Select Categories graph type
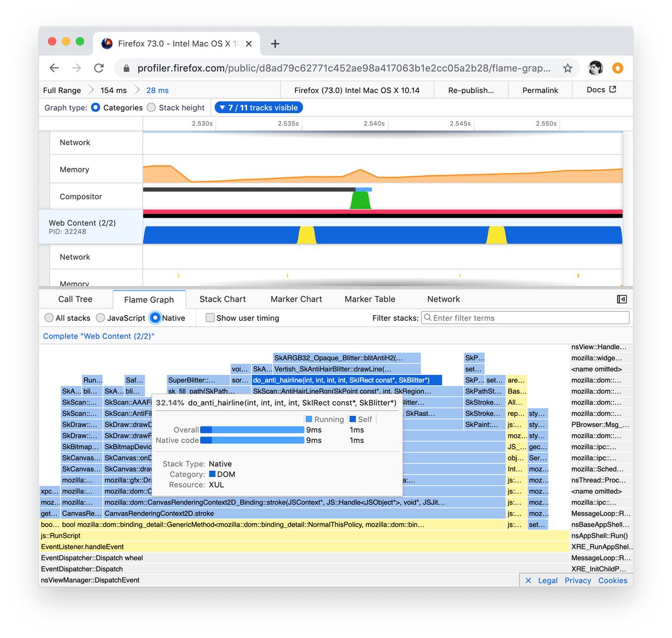Image resolution: width=672 pixels, height=638 pixels. point(96,107)
